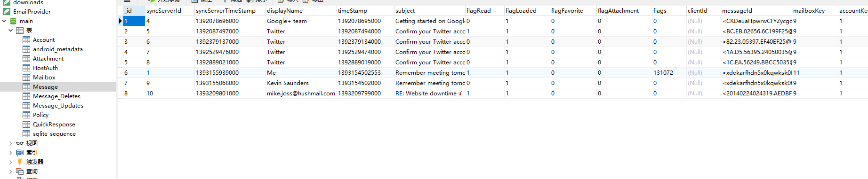Image resolution: width=868 pixels, height=179 pixels.
Task: Click the EmailProvider database icon
Action: pos(7,12)
